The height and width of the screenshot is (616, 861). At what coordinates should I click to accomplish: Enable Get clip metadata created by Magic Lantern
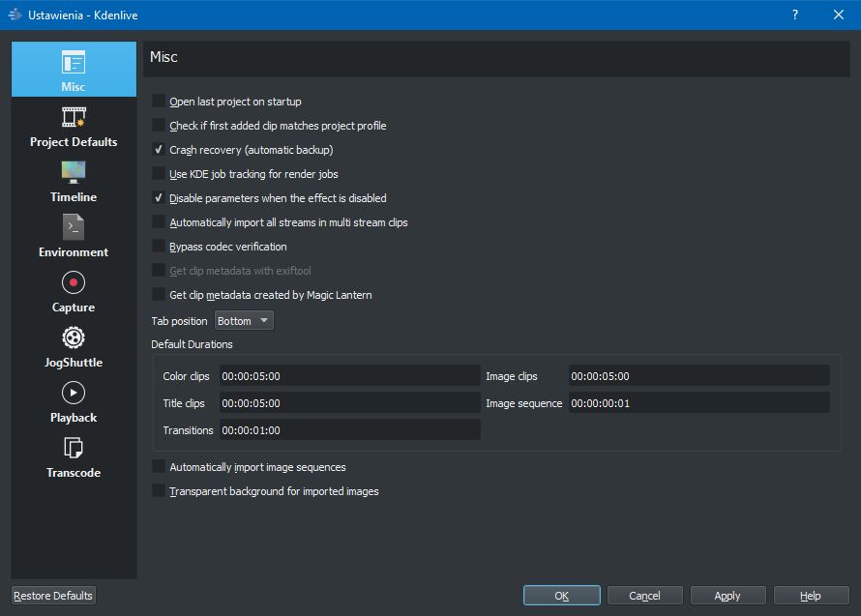pyautogui.click(x=159, y=294)
